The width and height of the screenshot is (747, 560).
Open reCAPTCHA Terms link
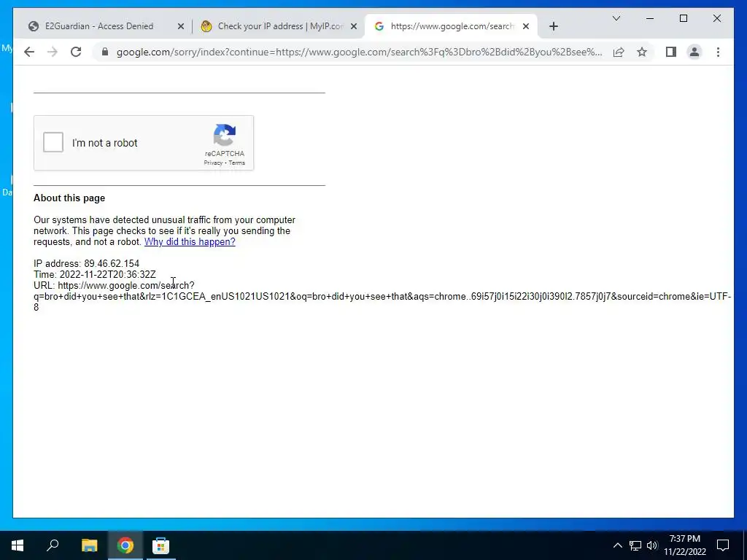[x=237, y=163]
